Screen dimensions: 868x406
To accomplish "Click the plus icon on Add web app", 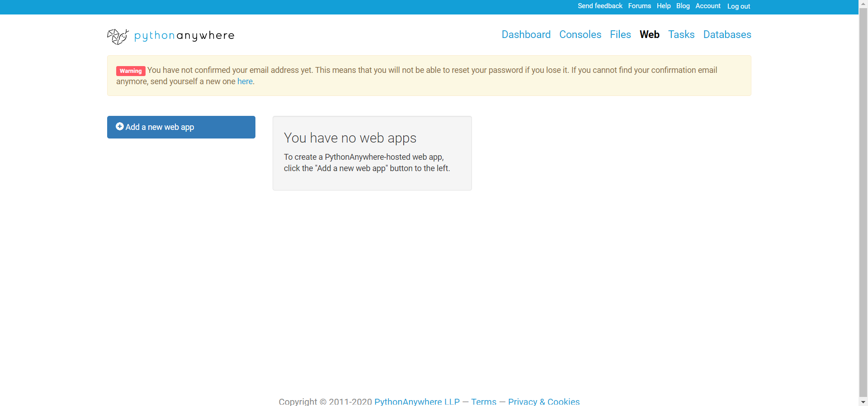I will pyautogui.click(x=120, y=127).
